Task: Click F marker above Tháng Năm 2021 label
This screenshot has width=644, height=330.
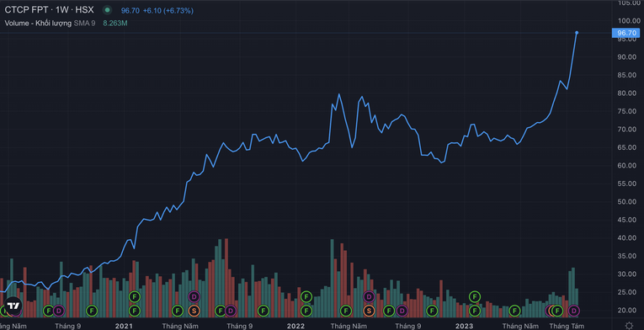Action: (177, 311)
